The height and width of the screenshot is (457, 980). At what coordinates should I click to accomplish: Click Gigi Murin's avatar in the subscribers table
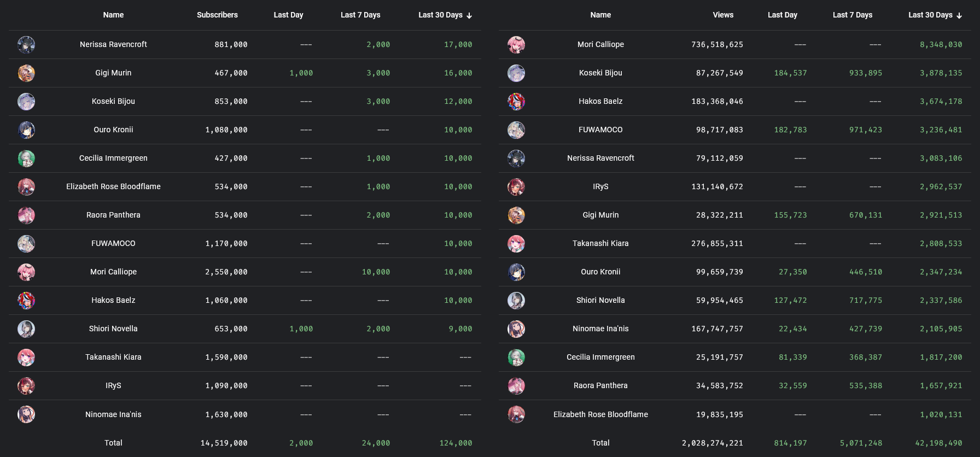coord(26,73)
